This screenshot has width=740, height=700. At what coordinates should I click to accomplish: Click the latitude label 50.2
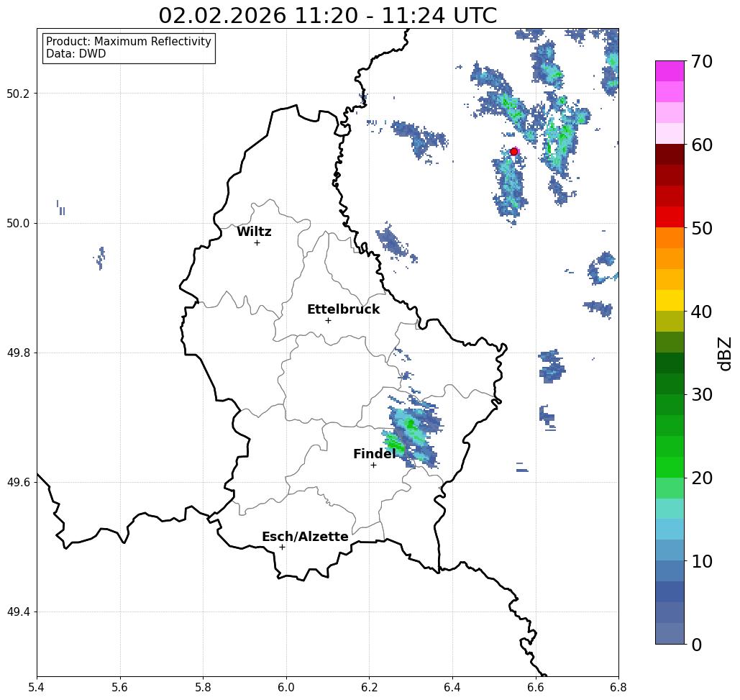click(x=18, y=94)
